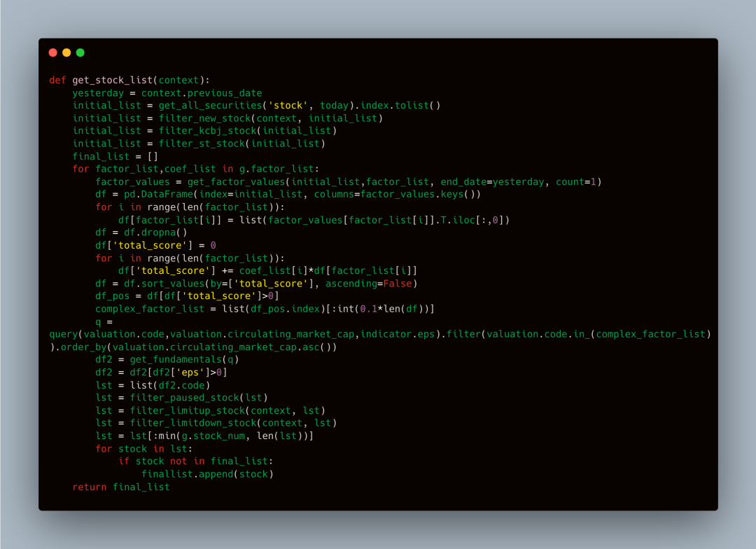Click 'df.sort_values' method call
The height and width of the screenshot is (549, 756).
click(164, 284)
